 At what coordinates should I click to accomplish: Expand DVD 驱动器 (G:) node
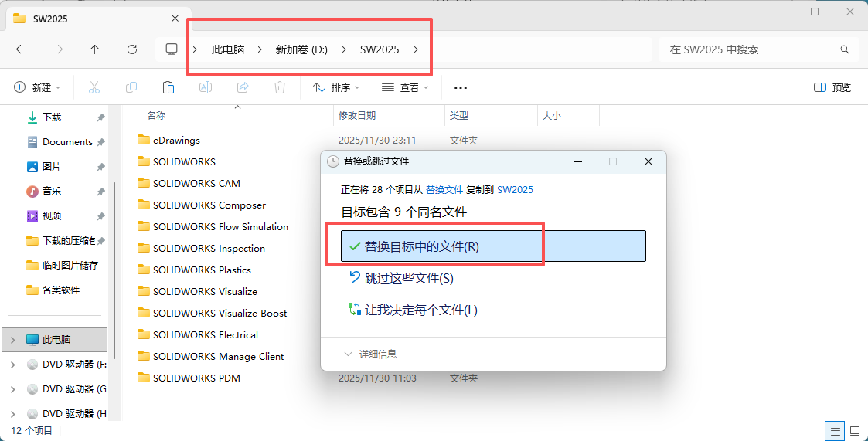click(x=13, y=389)
